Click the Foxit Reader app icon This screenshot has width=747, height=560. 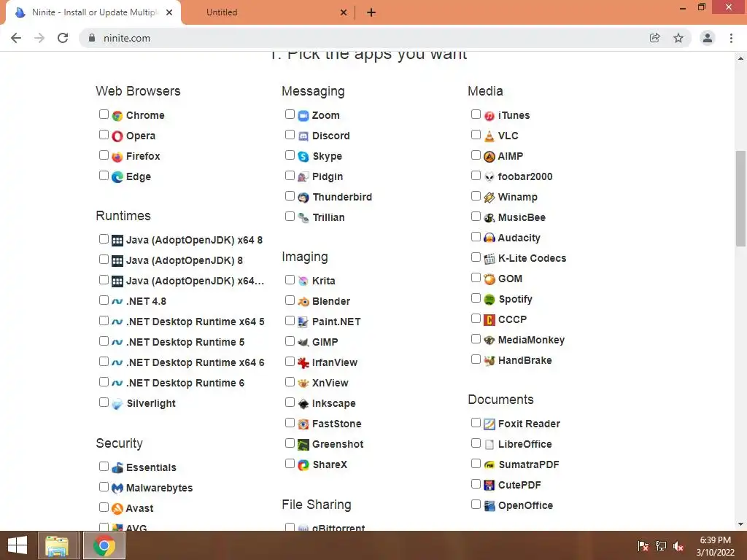pyautogui.click(x=489, y=424)
